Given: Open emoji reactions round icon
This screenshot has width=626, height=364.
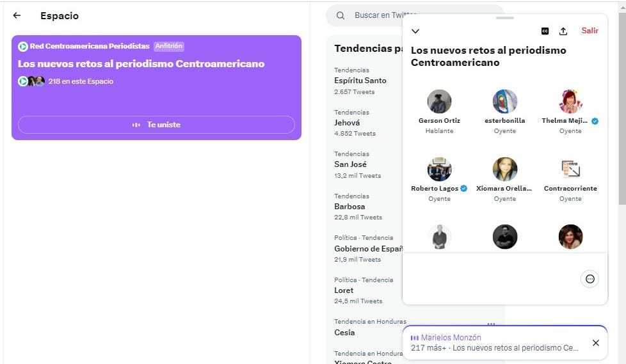Looking at the screenshot, I should 590,279.
